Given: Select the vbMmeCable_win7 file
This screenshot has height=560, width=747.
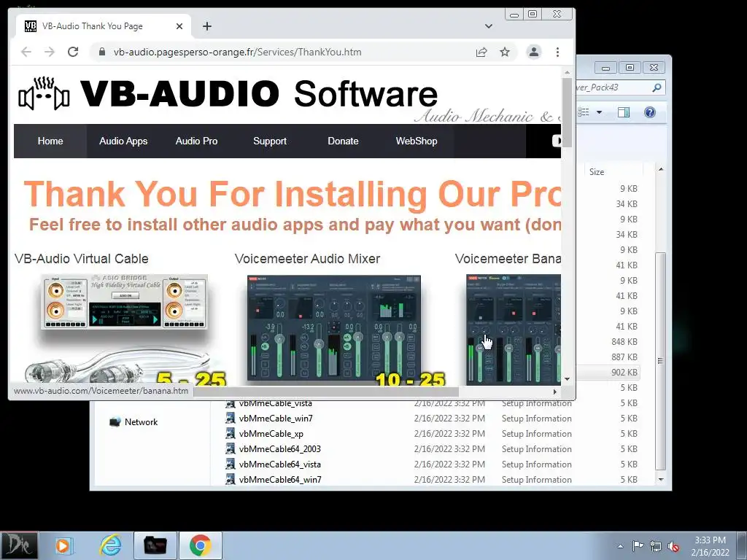Looking at the screenshot, I should [276, 418].
